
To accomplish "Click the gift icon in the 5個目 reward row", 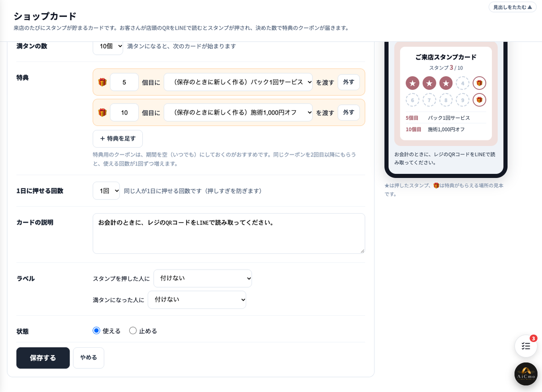I will click(103, 82).
